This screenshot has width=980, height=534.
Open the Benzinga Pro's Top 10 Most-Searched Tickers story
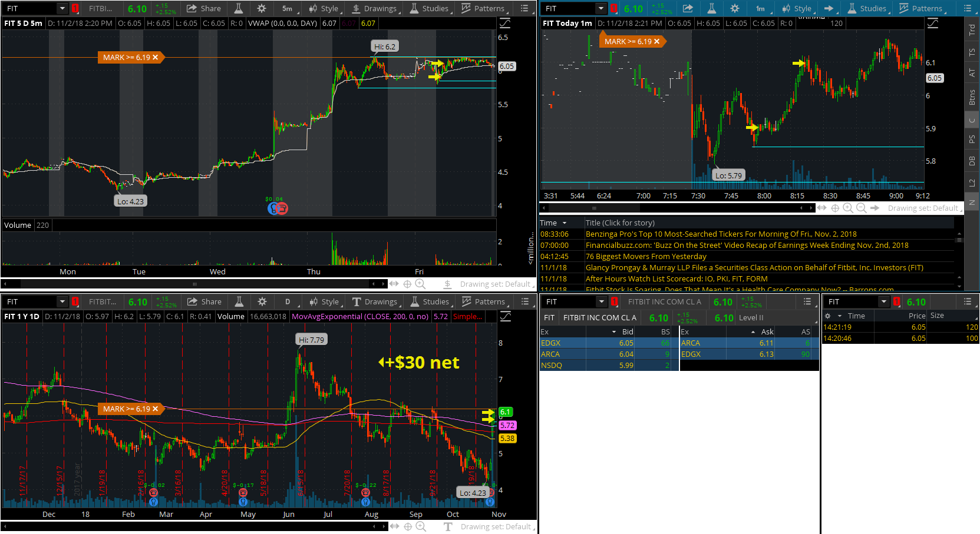(721, 234)
